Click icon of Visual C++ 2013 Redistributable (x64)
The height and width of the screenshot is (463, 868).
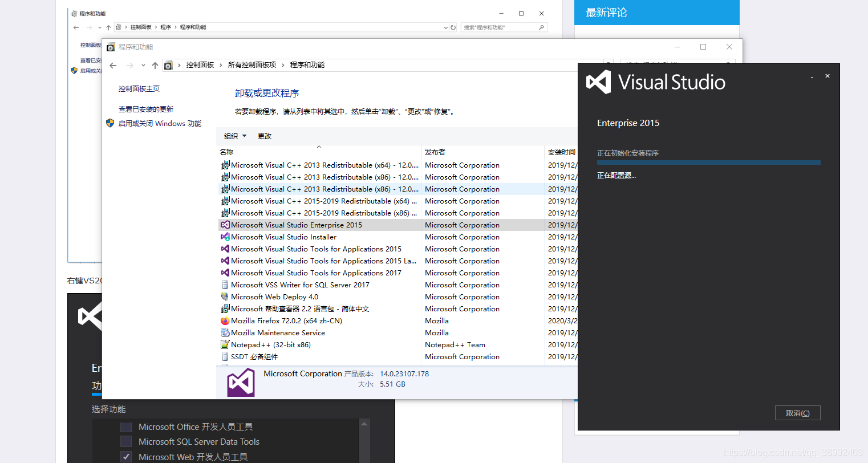coord(225,165)
